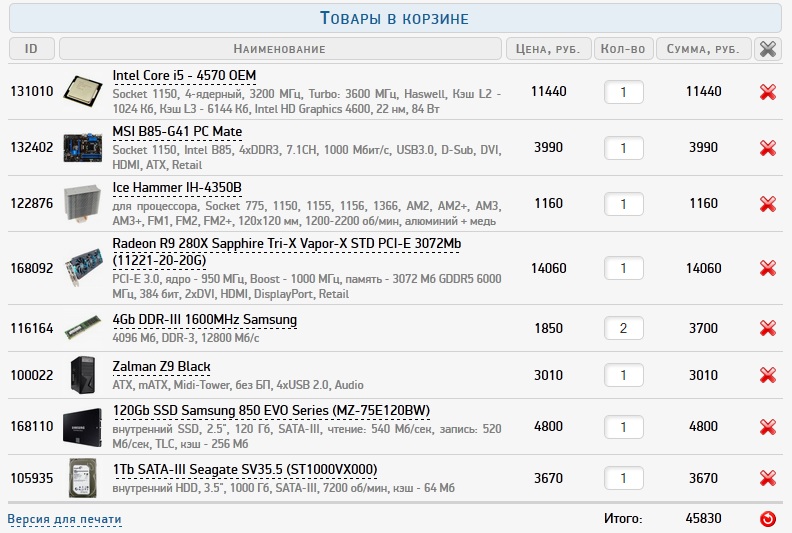The width and height of the screenshot is (792, 533).
Task: Edit quantity field showing 2 for Samsung DDR-III
Action: (624, 328)
